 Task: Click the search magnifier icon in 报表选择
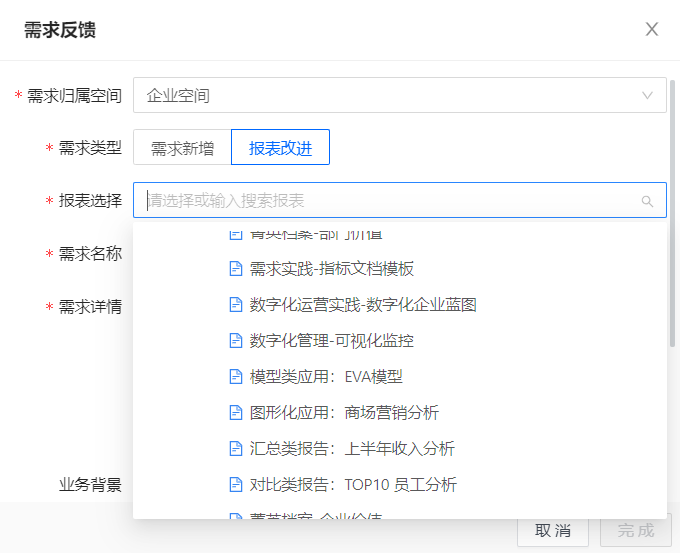click(647, 201)
